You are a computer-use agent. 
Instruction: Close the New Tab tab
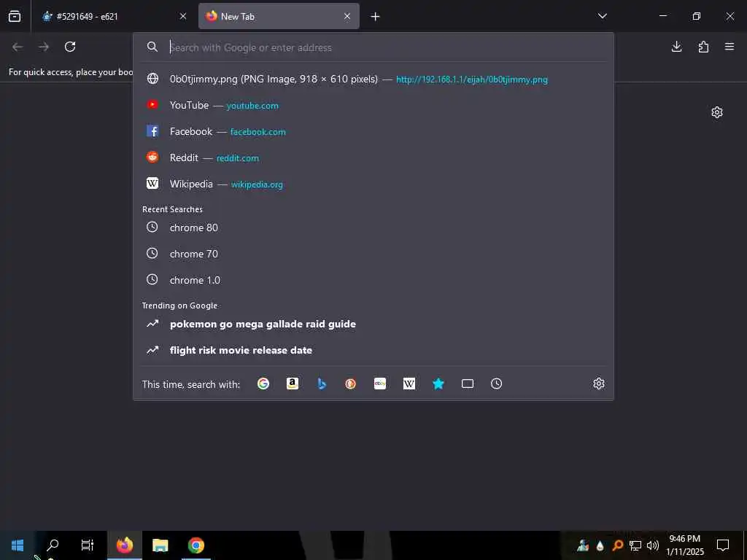click(x=347, y=16)
